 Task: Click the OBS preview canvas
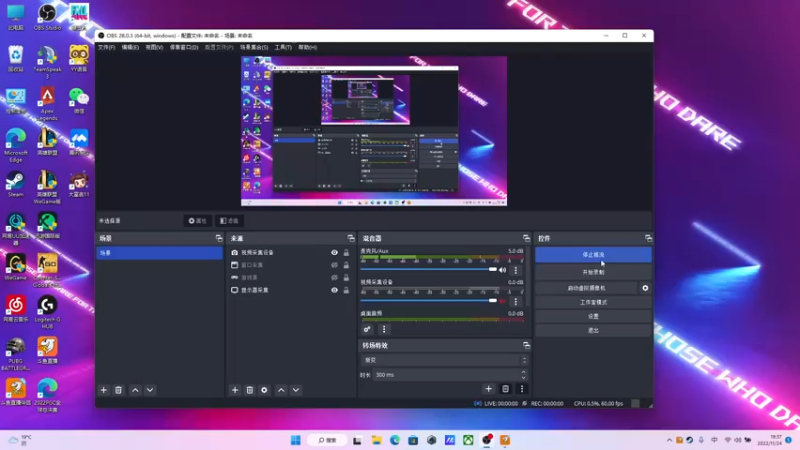[x=374, y=131]
